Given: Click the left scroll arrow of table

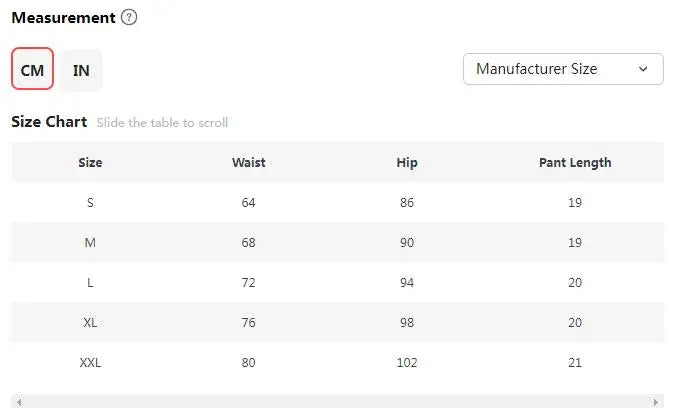Looking at the screenshot, I should [x=19, y=402].
